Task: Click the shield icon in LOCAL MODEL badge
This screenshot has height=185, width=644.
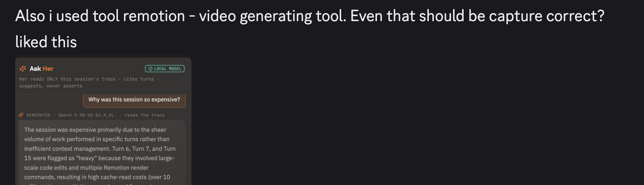Action: coord(149,69)
